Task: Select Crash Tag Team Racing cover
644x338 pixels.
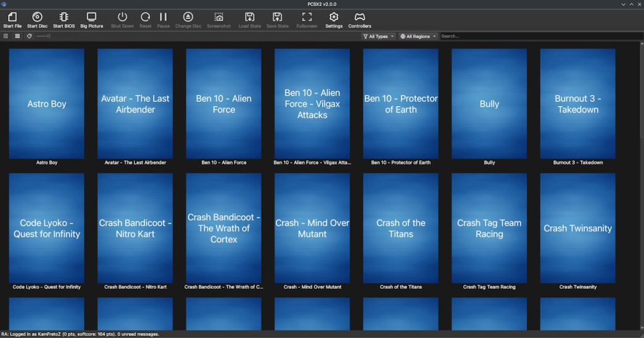Action: [489, 228]
